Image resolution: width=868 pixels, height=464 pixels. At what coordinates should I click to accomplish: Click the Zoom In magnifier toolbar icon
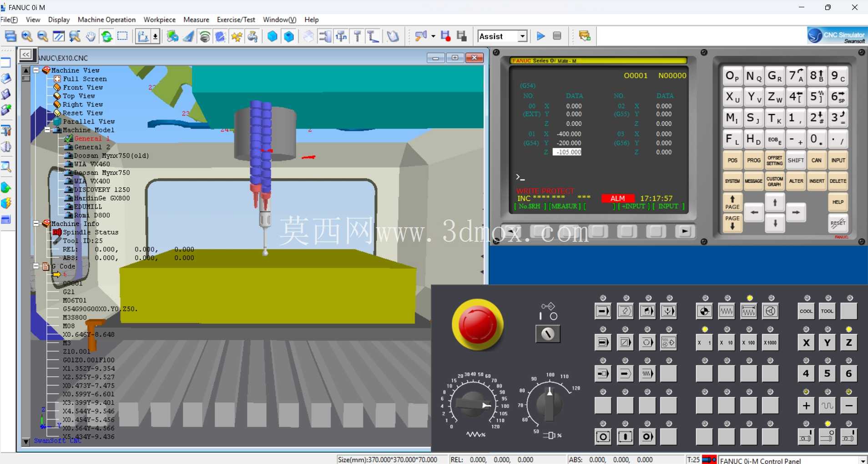27,36
